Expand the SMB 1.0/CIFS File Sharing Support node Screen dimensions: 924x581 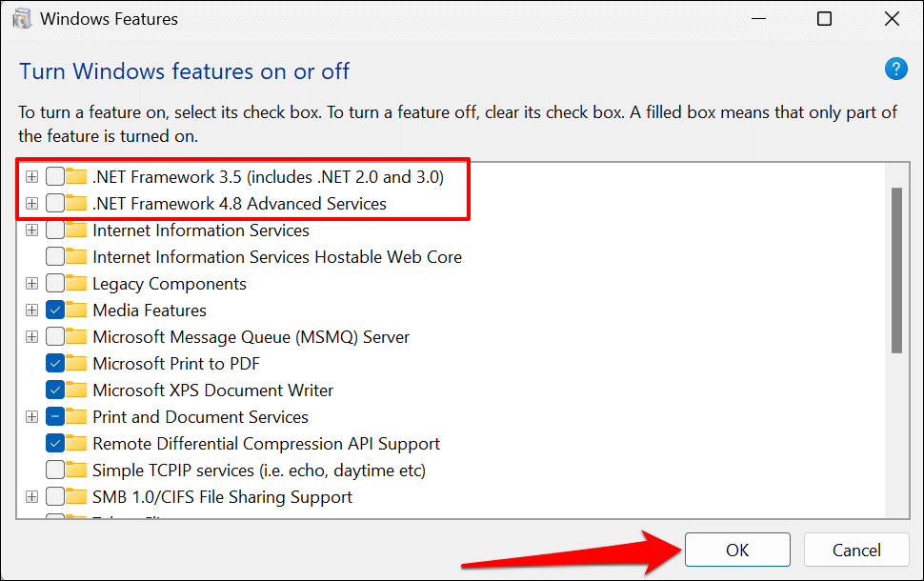[x=32, y=497]
